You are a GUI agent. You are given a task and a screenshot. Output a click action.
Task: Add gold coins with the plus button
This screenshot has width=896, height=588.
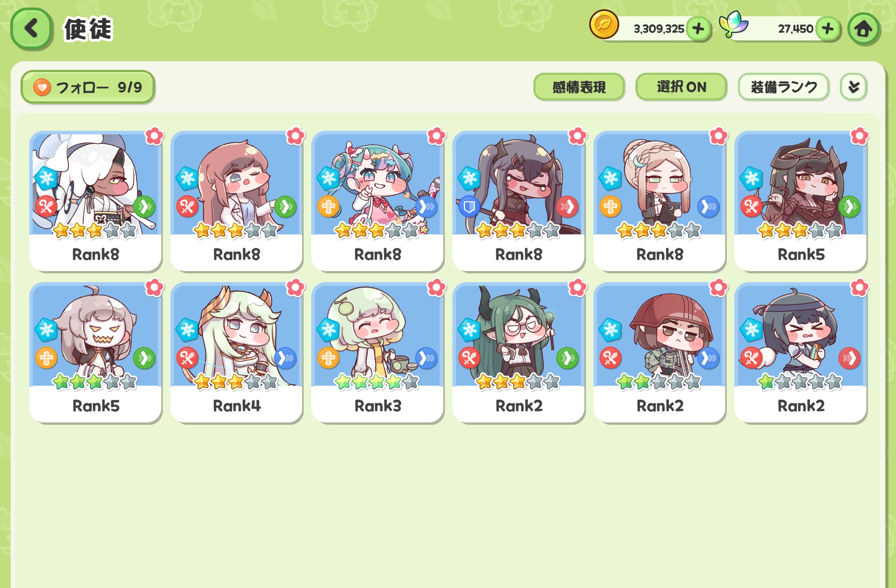[x=698, y=29]
